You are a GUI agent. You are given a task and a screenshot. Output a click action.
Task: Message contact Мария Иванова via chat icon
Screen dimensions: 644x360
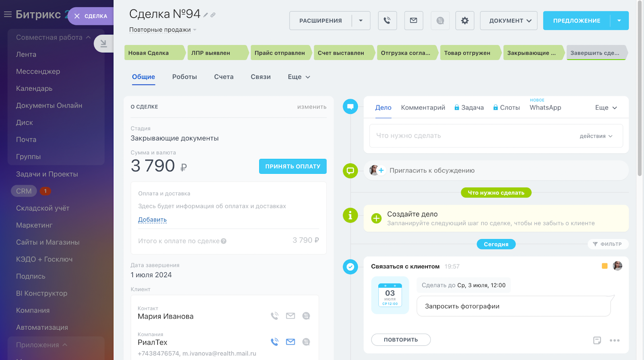coord(306,316)
